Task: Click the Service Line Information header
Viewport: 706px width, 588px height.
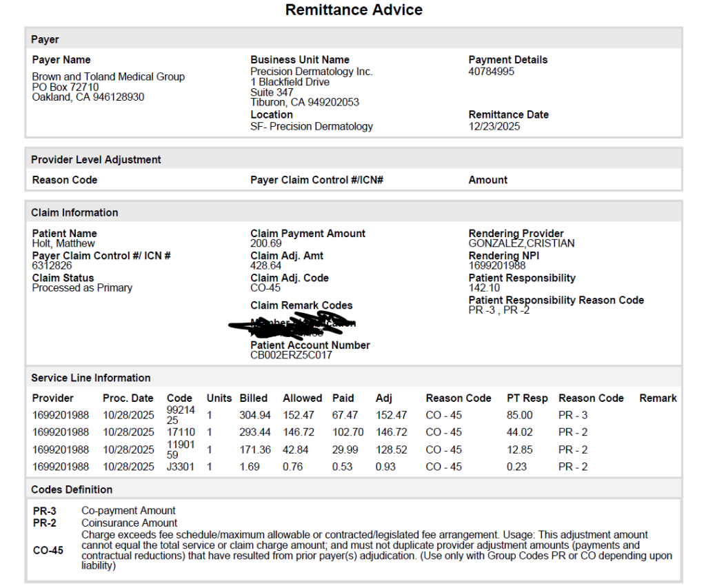Action: [x=90, y=378]
